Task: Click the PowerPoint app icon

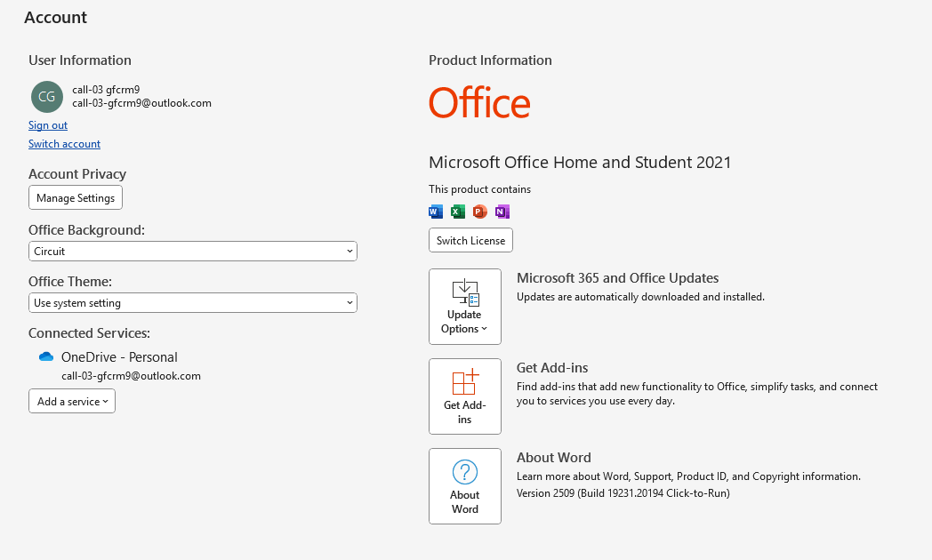Action: click(x=480, y=212)
